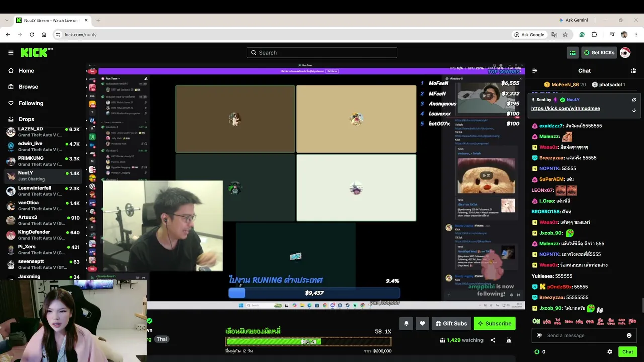Click the green donation goal progress bar

308,342
